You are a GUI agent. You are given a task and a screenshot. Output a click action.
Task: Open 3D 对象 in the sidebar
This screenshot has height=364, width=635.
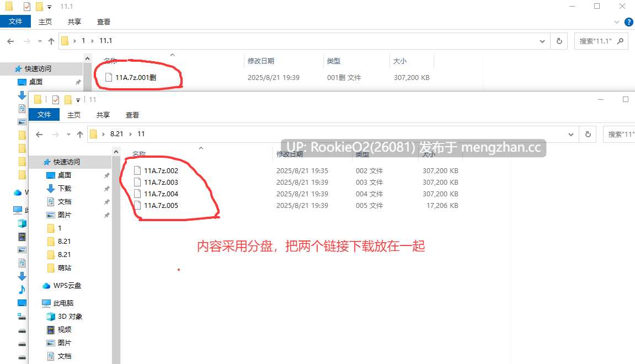point(70,316)
